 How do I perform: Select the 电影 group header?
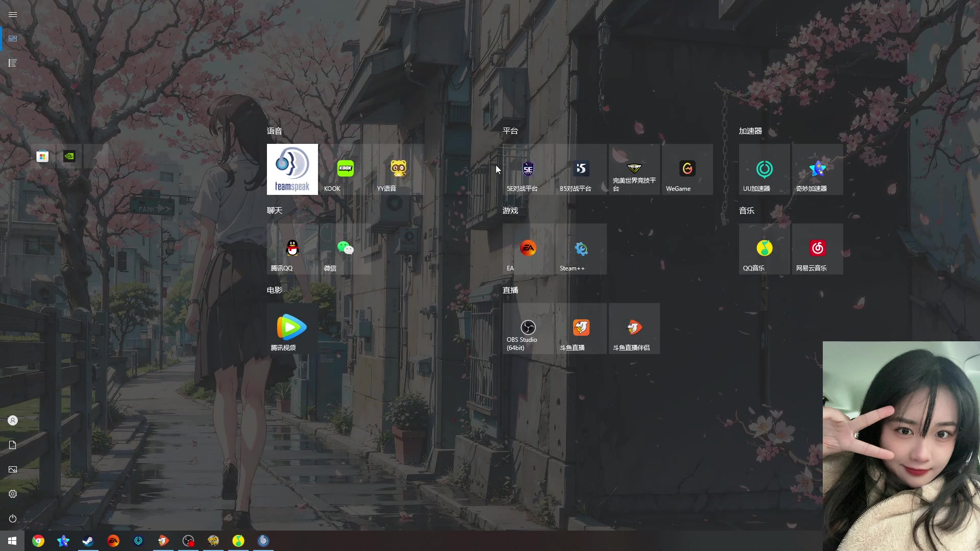(x=275, y=290)
